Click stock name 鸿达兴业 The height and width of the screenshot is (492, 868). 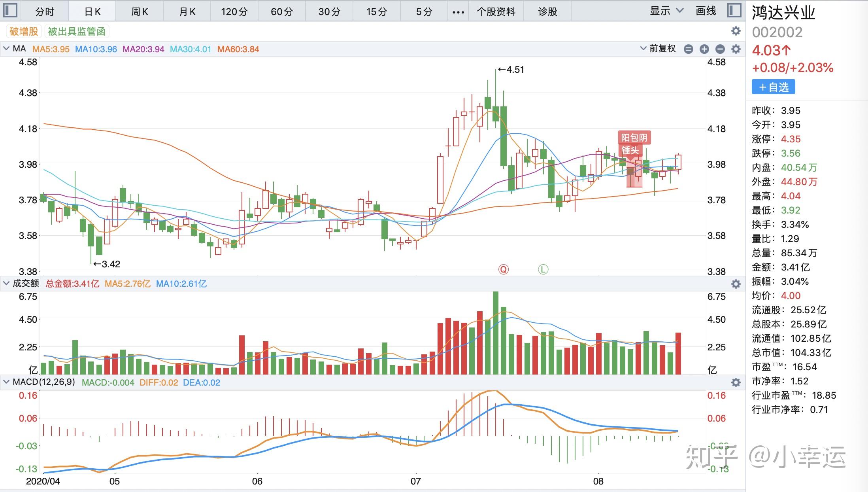[x=783, y=13]
